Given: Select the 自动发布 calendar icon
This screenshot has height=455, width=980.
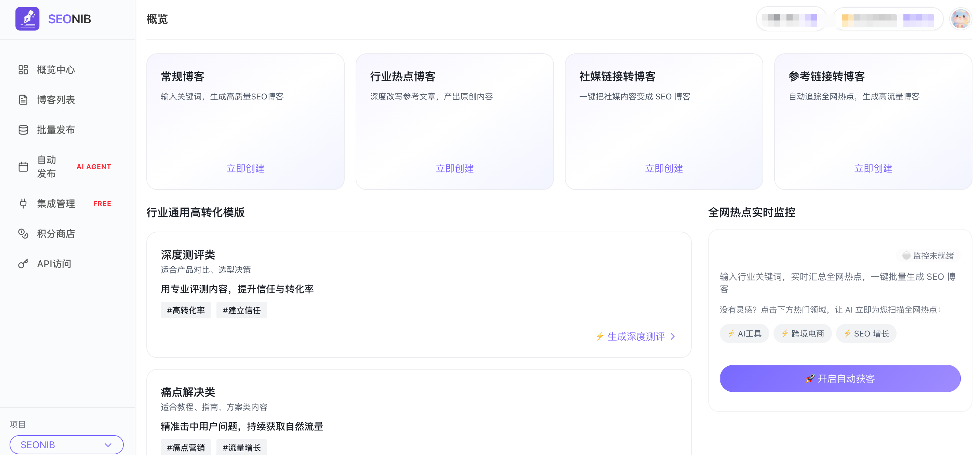Looking at the screenshot, I should pos(23,166).
